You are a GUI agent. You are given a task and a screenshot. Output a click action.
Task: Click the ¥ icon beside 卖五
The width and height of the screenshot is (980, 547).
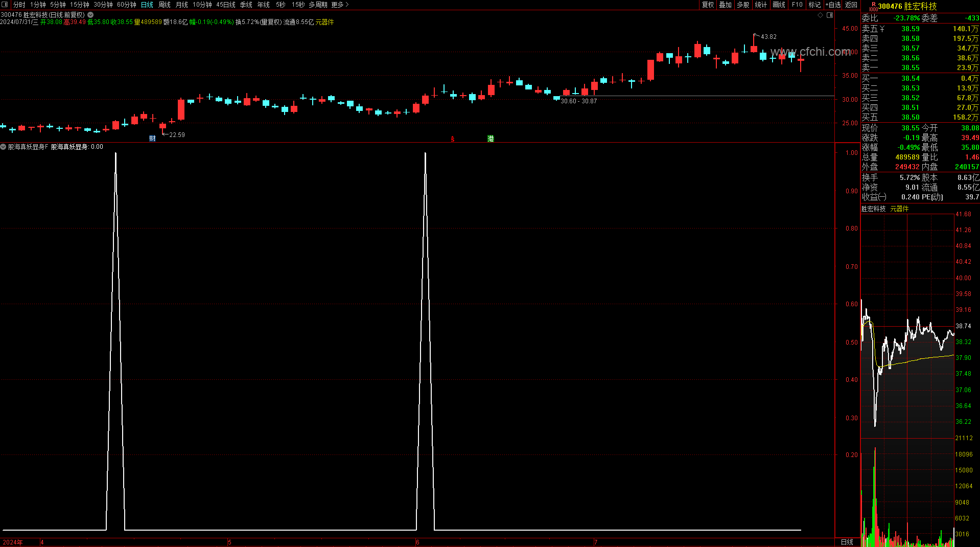882,29
